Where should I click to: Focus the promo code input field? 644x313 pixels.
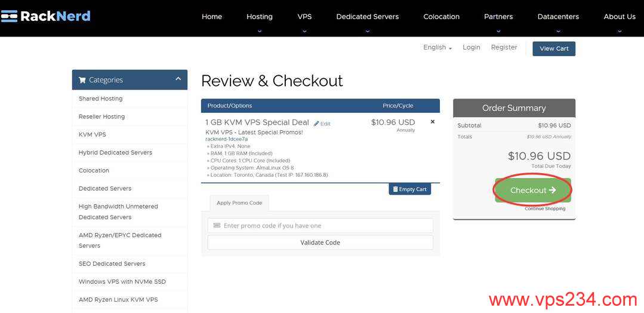(x=320, y=225)
